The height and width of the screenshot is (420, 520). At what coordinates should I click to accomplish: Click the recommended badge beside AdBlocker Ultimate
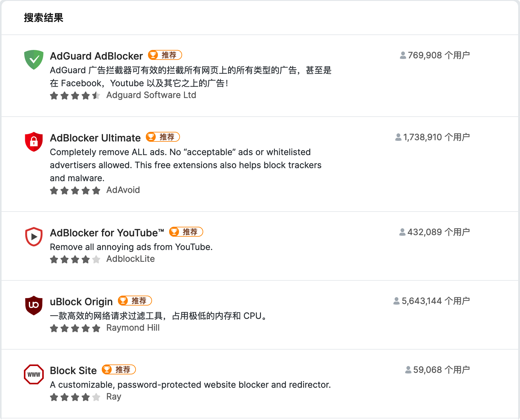click(x=163, y=137)
